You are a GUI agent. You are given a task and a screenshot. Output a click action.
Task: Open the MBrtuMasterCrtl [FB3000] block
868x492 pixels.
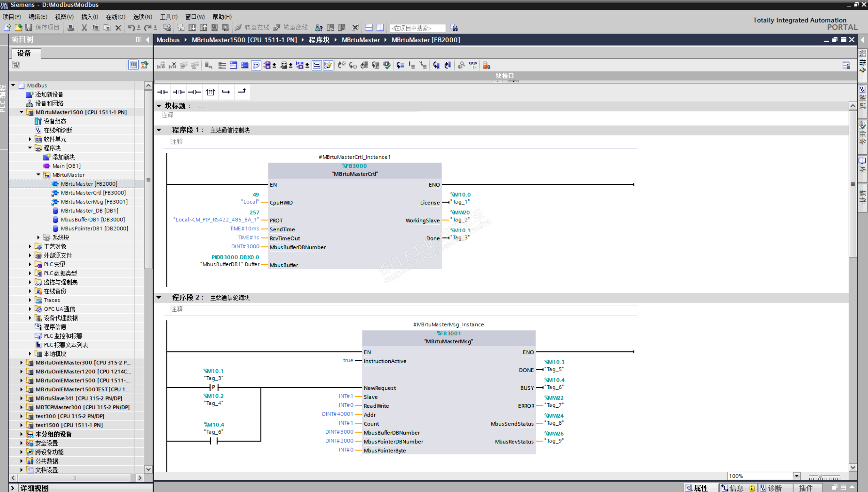93,193
